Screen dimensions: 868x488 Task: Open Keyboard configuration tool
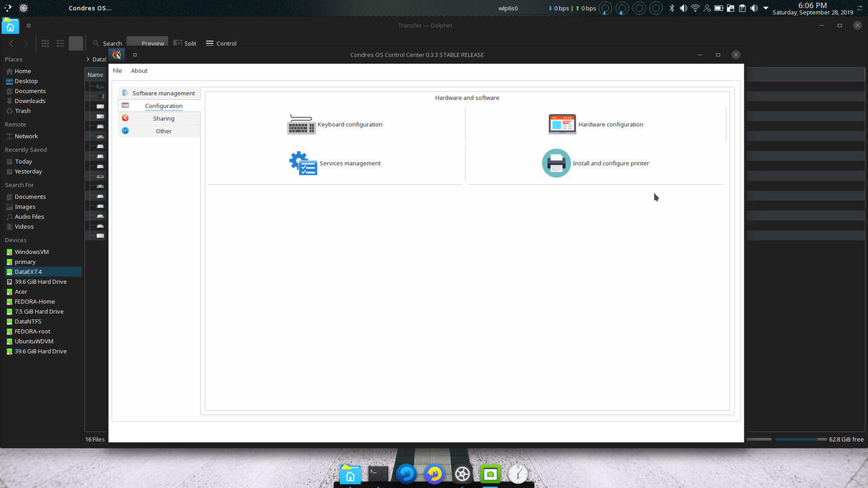[x=335, y=124]
